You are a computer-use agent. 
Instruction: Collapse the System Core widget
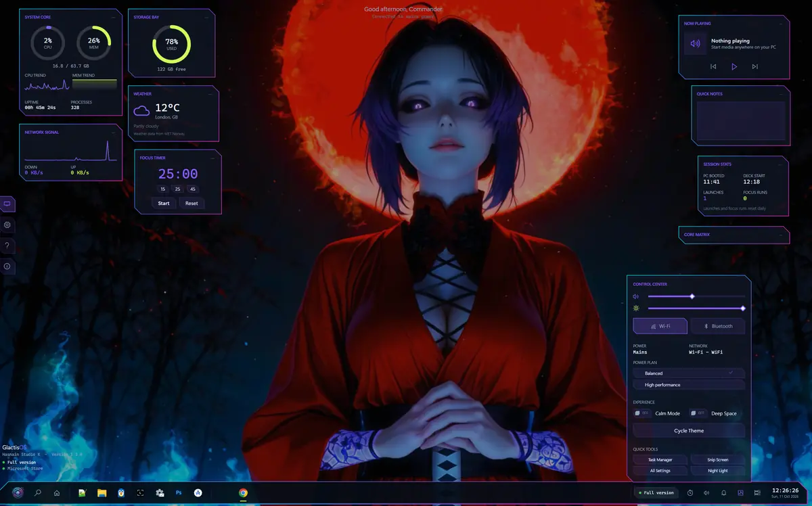(113, 17)
